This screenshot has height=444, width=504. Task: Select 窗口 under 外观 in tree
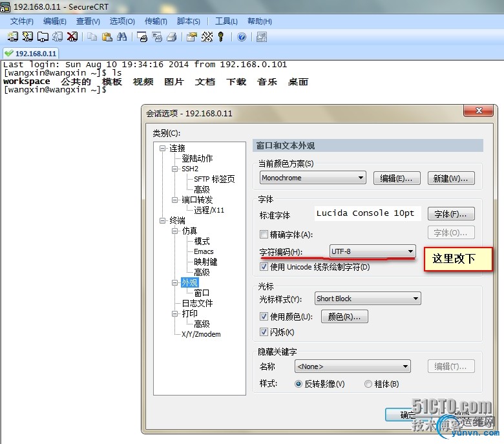202,293
